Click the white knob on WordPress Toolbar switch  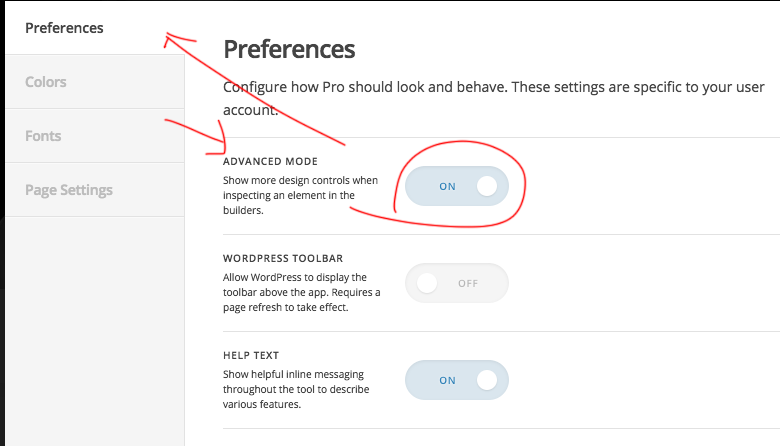427,283
